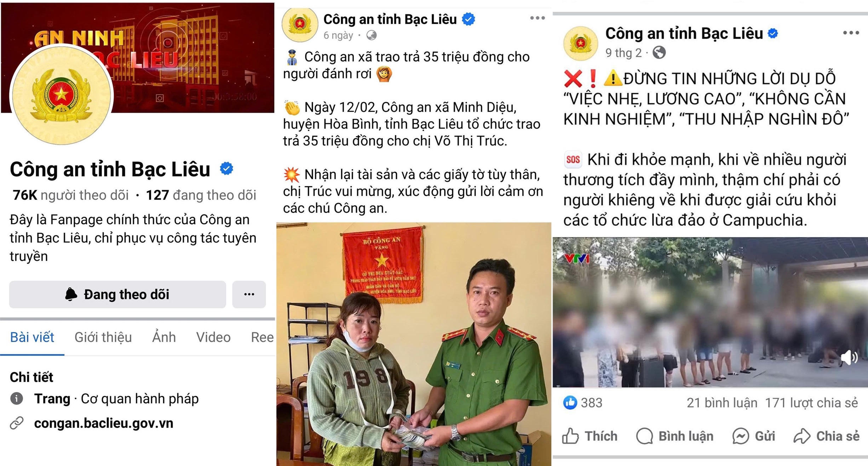
Task: Like the post with the Thích button
Action: click(x=590, y=436)
